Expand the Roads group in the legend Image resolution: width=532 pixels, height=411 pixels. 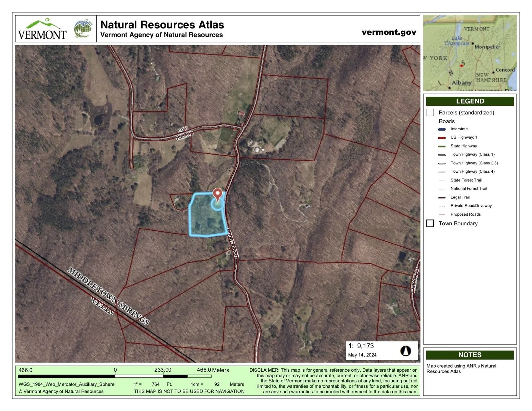[x=446, y=121]
